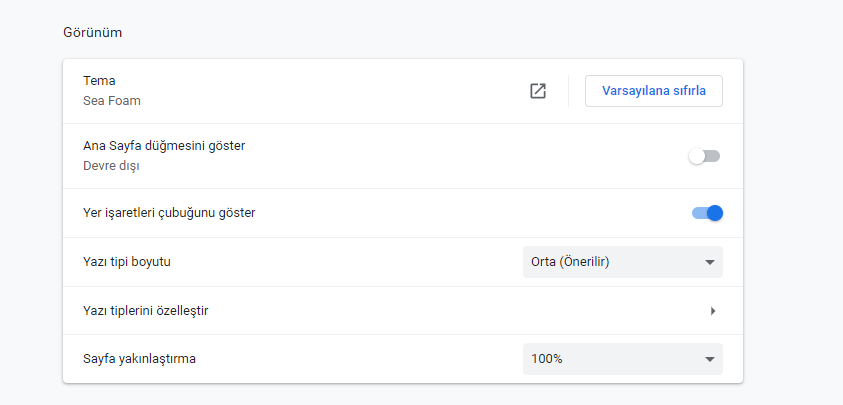Click the Ana Sayfa düğmesini göster label
843x405 pixels.
[164, 146]
